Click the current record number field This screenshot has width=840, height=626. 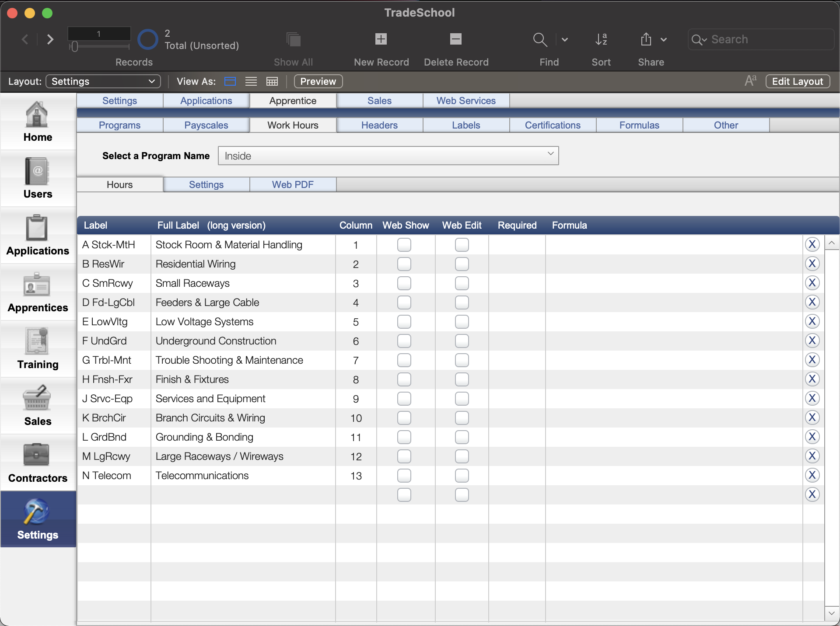pyautogui.click(x=99, y=34)
